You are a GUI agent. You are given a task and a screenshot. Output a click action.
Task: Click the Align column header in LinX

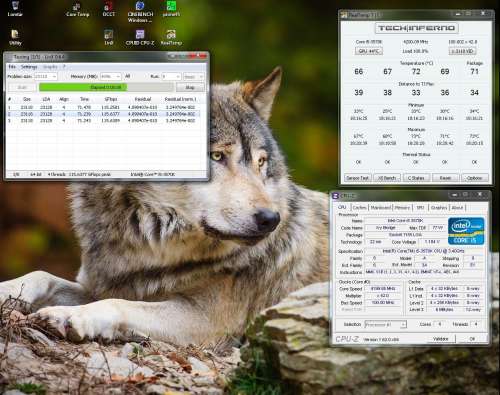coord(64,99)
